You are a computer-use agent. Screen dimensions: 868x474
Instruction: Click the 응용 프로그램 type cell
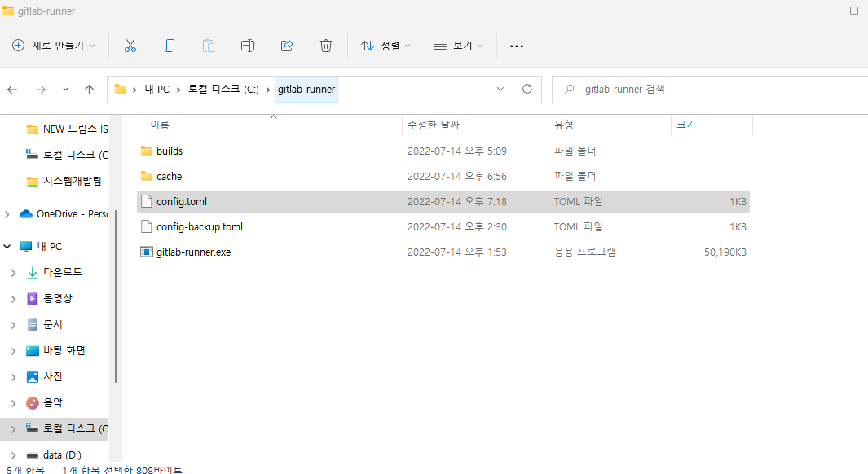click(584, 252)
